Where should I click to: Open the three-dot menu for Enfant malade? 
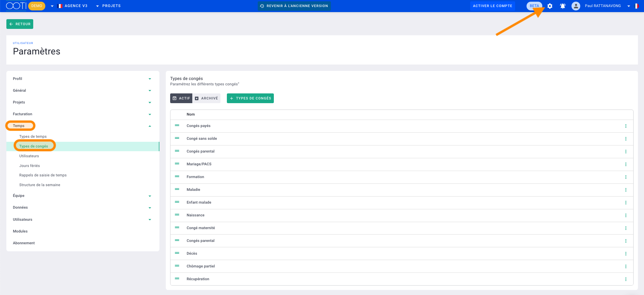[626, 203]
